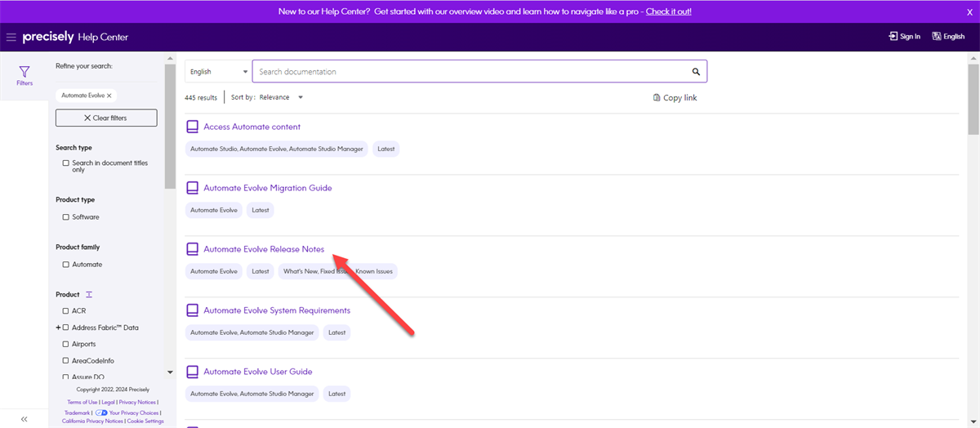
Task: Click the search magnifier icon
Action: click(696, 72)
